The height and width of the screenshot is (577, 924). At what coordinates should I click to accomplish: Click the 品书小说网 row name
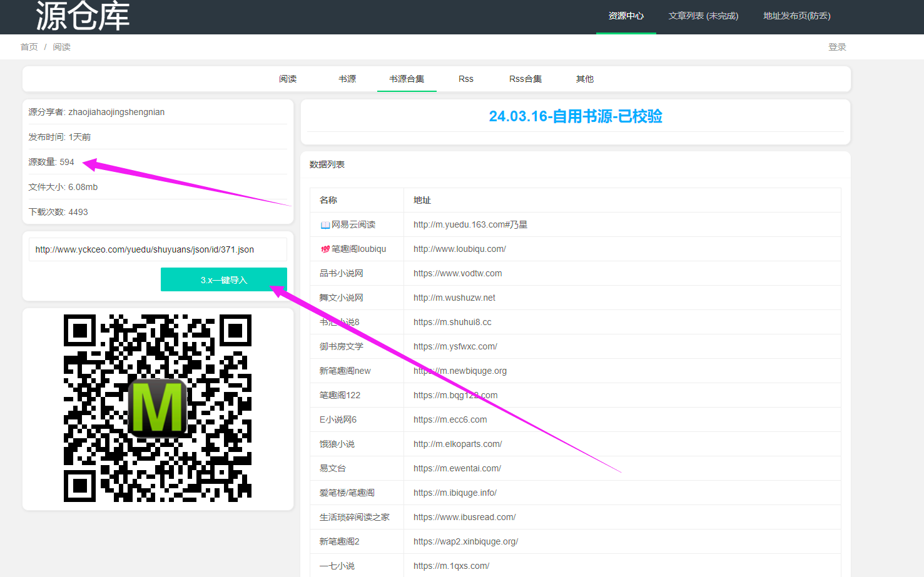(341, 273)
